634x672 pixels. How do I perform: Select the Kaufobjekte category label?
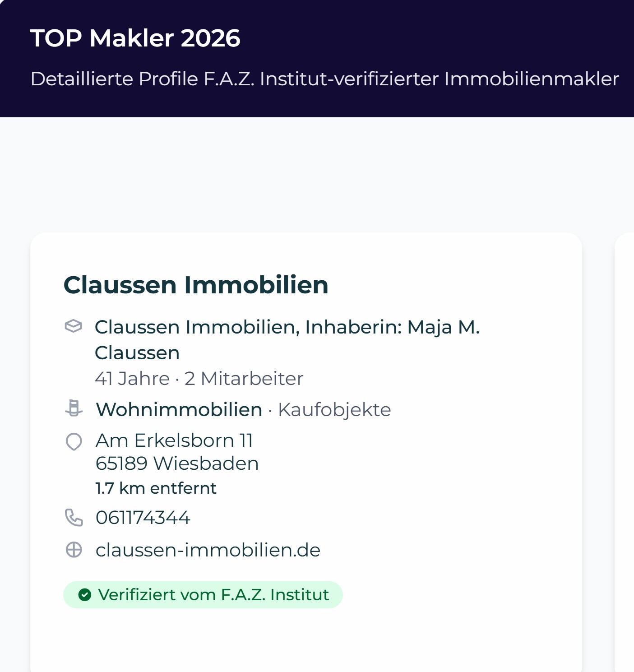pyautogui.click(x=334, y=410)
